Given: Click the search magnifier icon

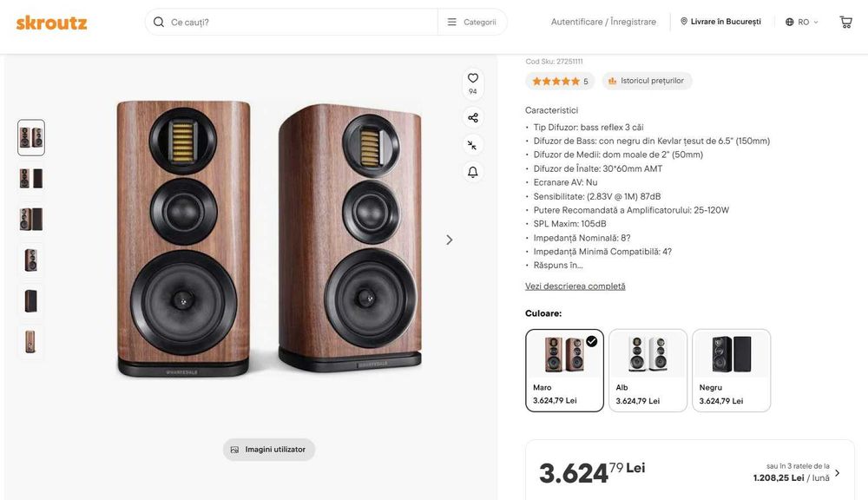Looking at the screenshot, I should (159, 22).
